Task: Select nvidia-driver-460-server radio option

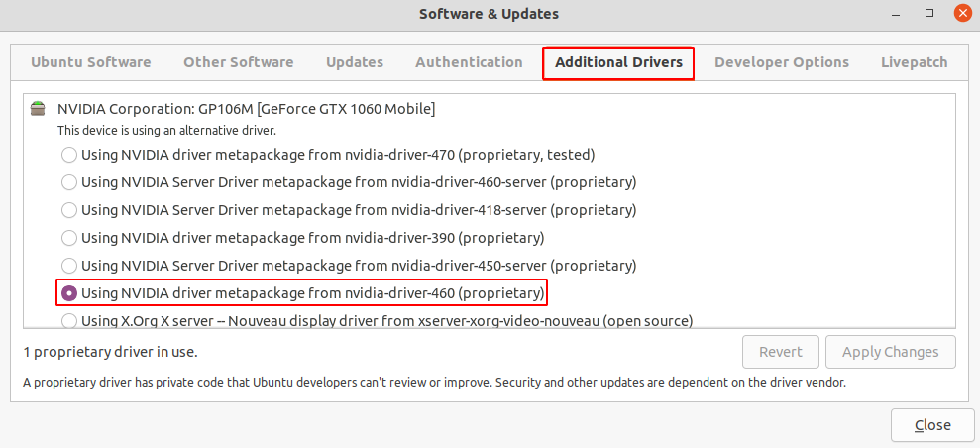Action: 69,182
